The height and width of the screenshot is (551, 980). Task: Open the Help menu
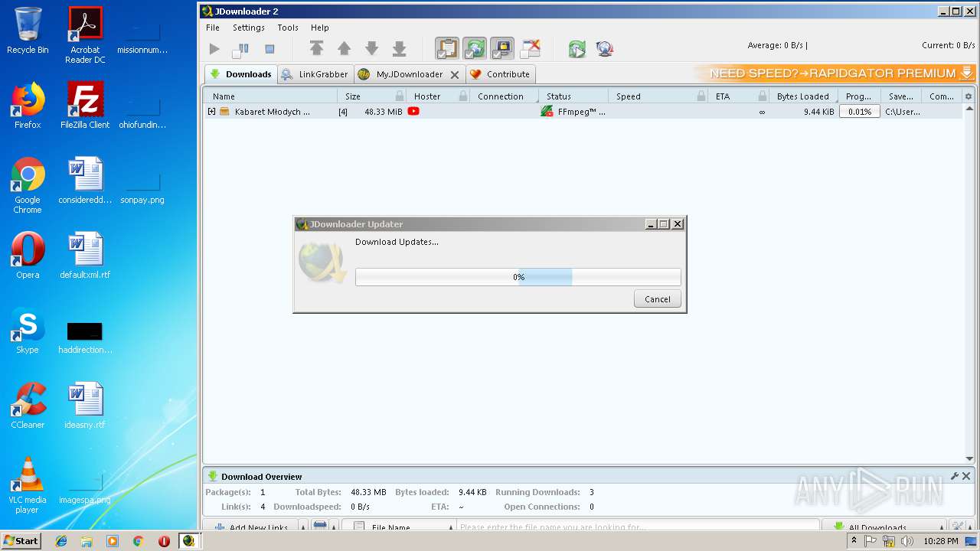(x=320, y=28)
